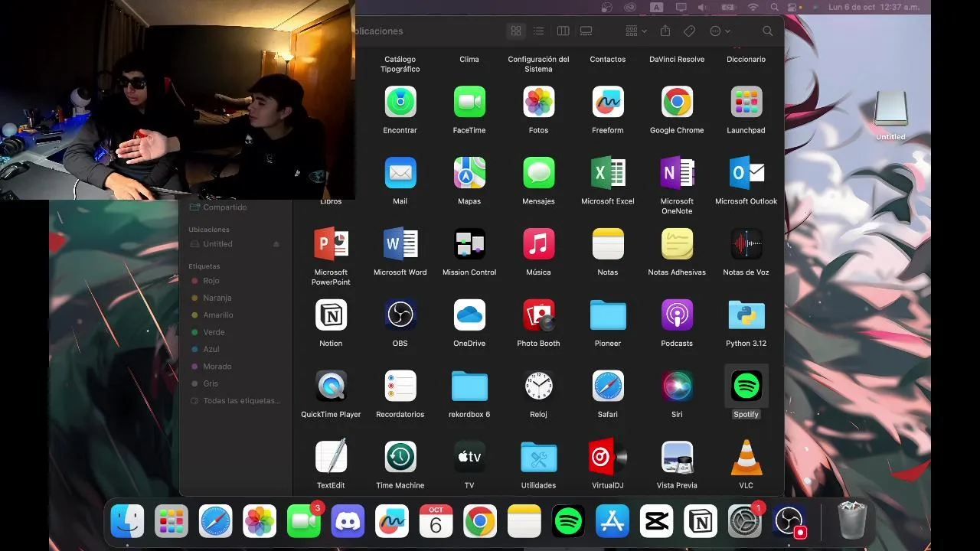Open Safari in the Applications folder

(608, 386)
